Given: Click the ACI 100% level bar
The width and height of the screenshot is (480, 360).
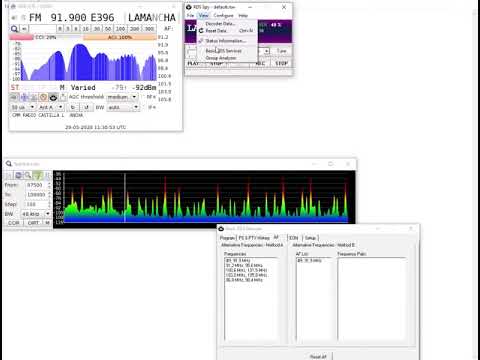Looking at the screenshot, I should coord(120,37).
